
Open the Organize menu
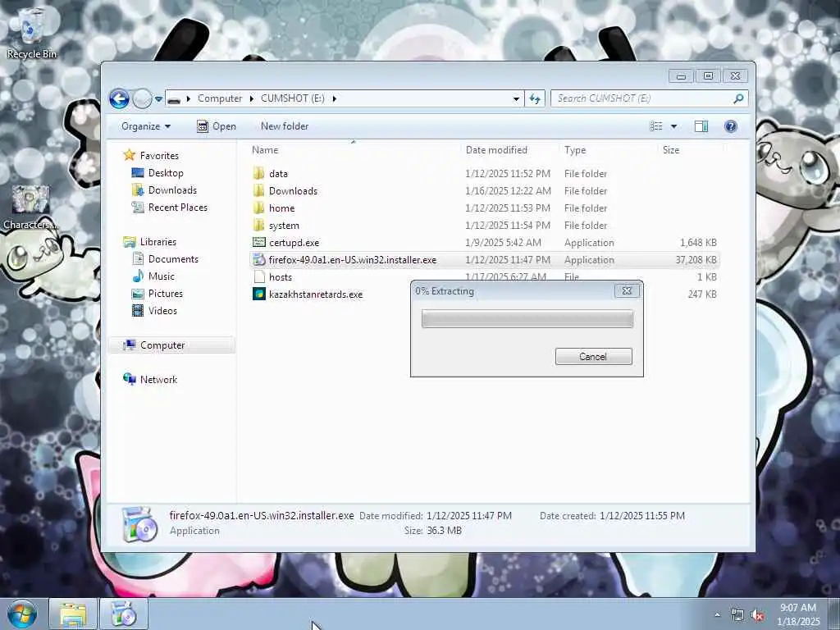click(x=146, y=126)
